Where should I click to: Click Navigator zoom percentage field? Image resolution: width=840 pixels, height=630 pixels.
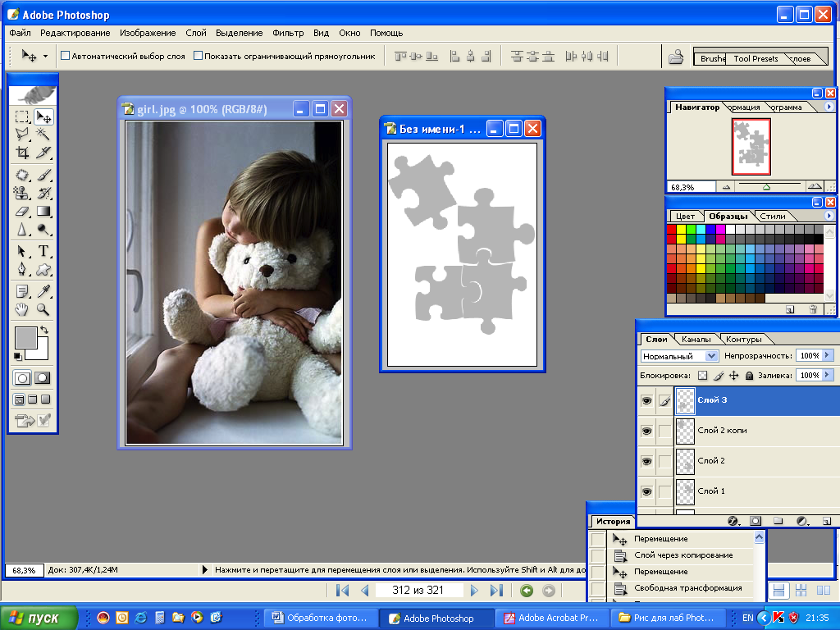tap(691, 187)
